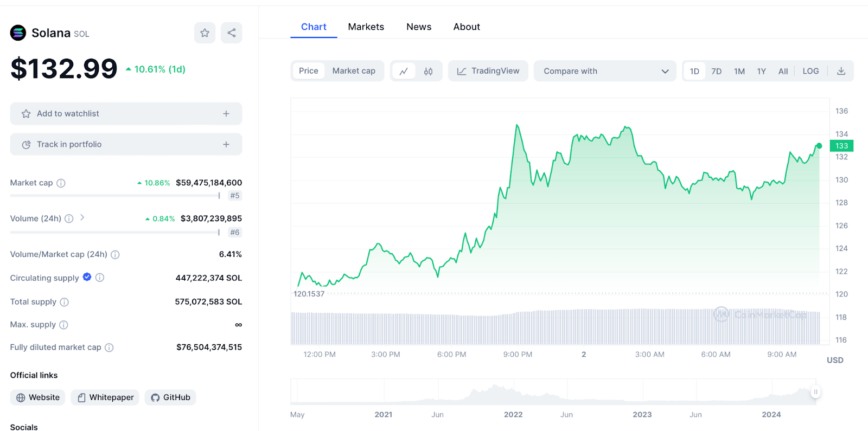The width and height of the screenshot is (868, 431).
Task: Click the 6.41% volume/market cap value
Action: tap(231, 254)
